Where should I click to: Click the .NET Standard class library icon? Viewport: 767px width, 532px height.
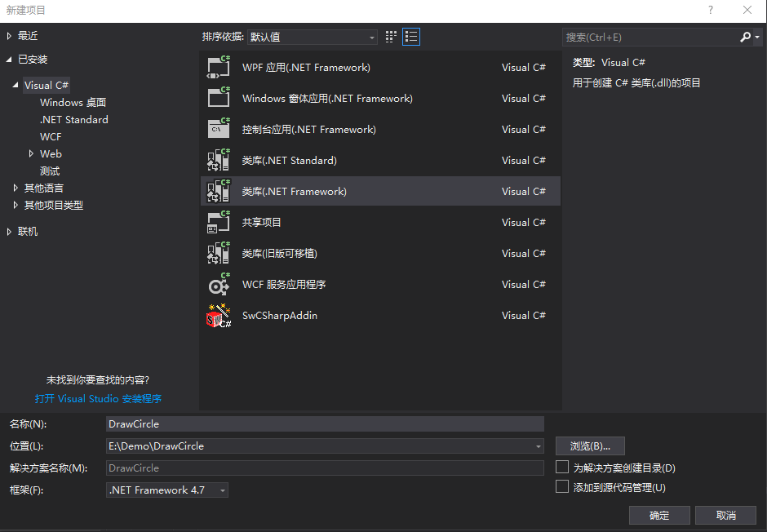218,161
